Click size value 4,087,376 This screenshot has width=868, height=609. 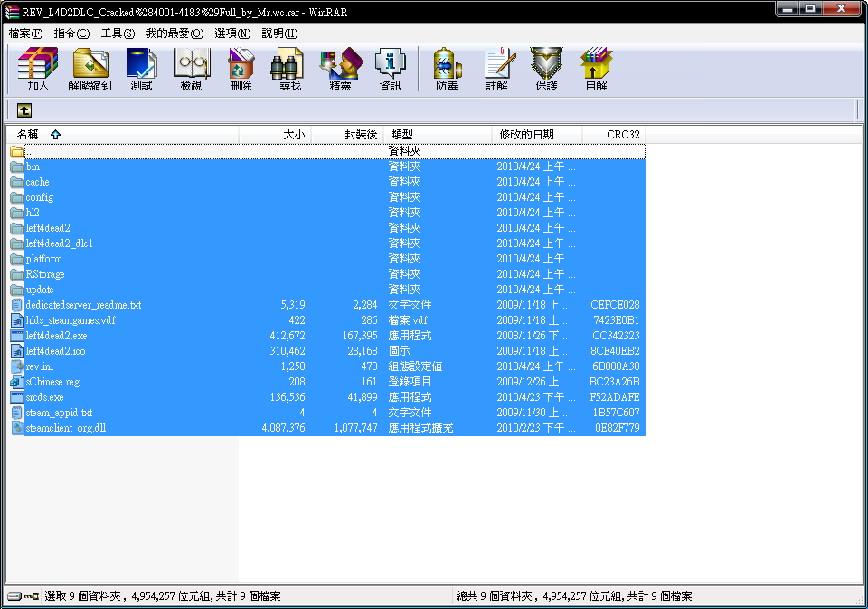pyautogui.click(x=283, y=428)
